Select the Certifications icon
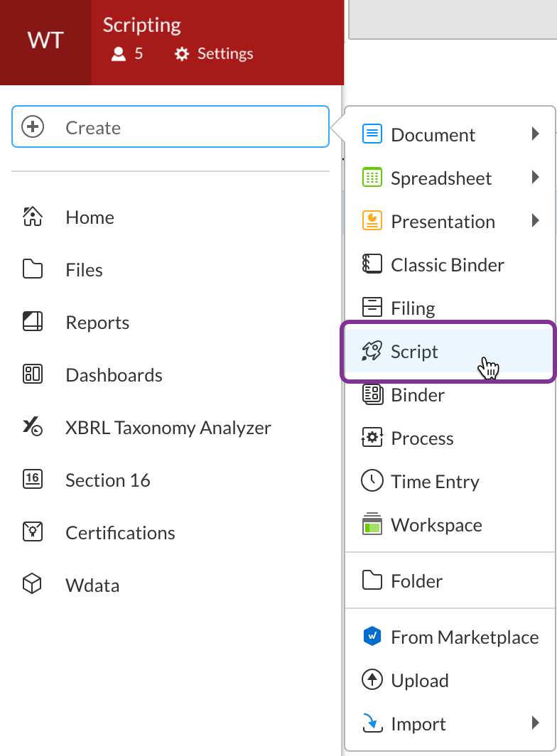This screenshot has width=557, height=756. (32, 532)
